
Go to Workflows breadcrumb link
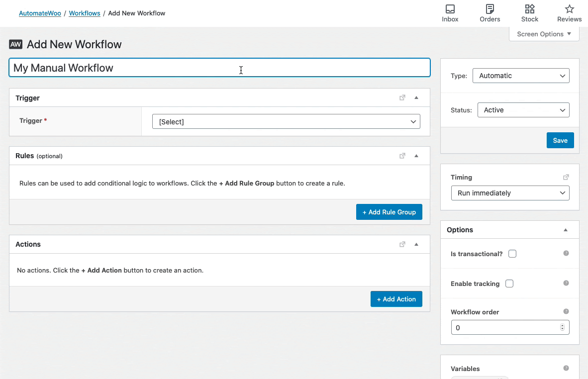coord(85,13)
